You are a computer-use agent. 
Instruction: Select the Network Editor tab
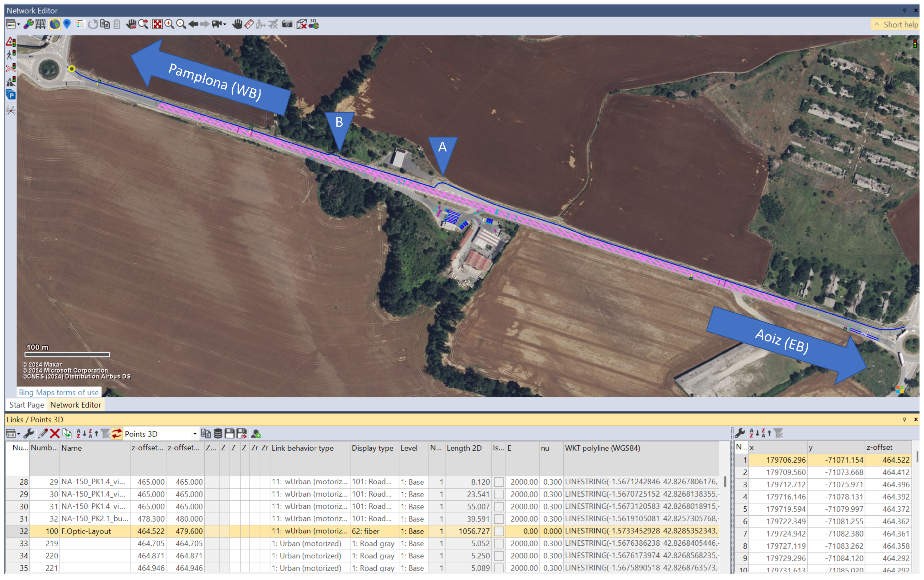[x=76, y=405]
